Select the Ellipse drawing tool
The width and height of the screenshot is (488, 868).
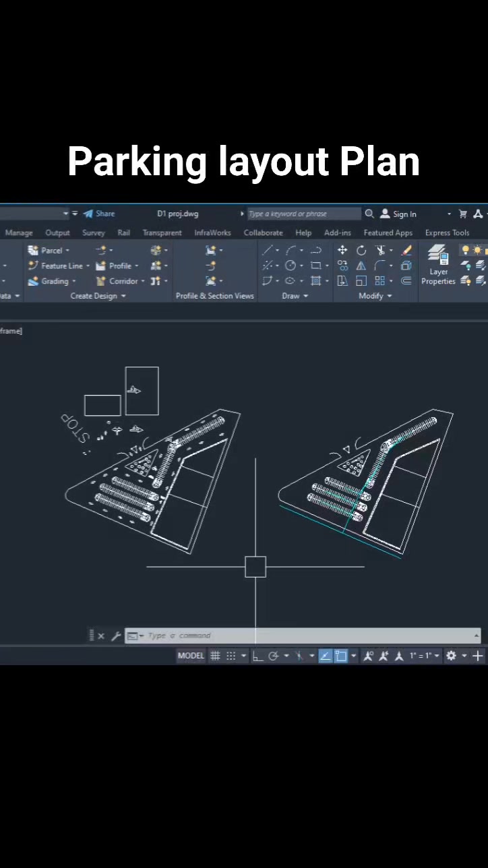(291, 281)
